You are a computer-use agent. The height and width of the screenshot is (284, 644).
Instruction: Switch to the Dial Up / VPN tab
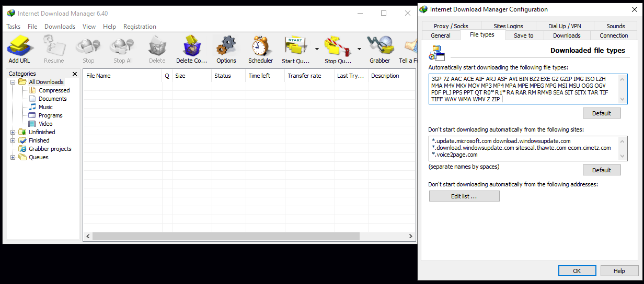coord(565,26)
